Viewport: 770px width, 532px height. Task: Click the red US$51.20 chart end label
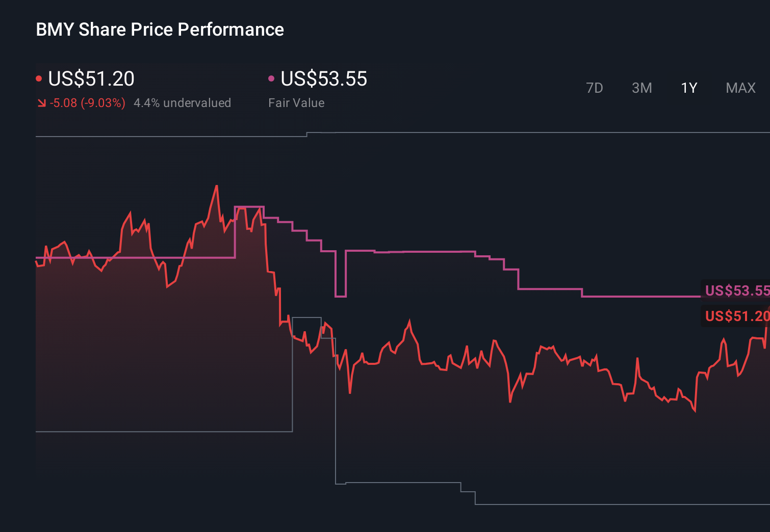tap(736, 316)
